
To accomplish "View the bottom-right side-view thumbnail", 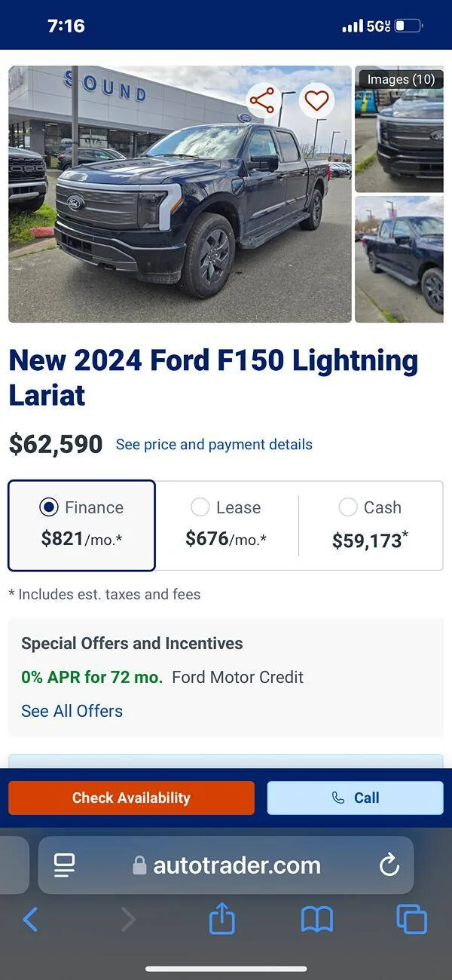I will point(399,259).
